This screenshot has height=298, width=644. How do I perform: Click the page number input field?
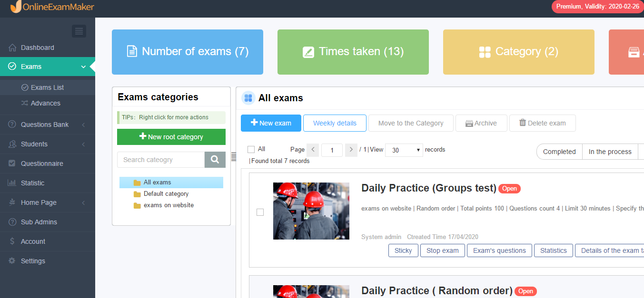point(332,150)
